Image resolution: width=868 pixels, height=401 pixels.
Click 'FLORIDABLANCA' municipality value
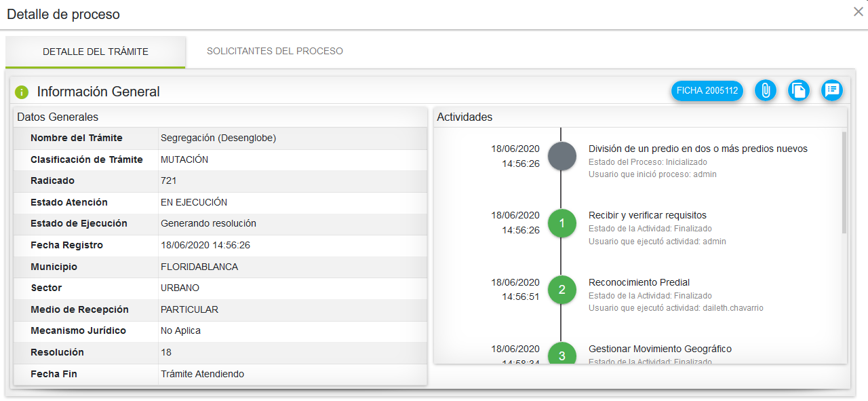click(x=199, y=267)
